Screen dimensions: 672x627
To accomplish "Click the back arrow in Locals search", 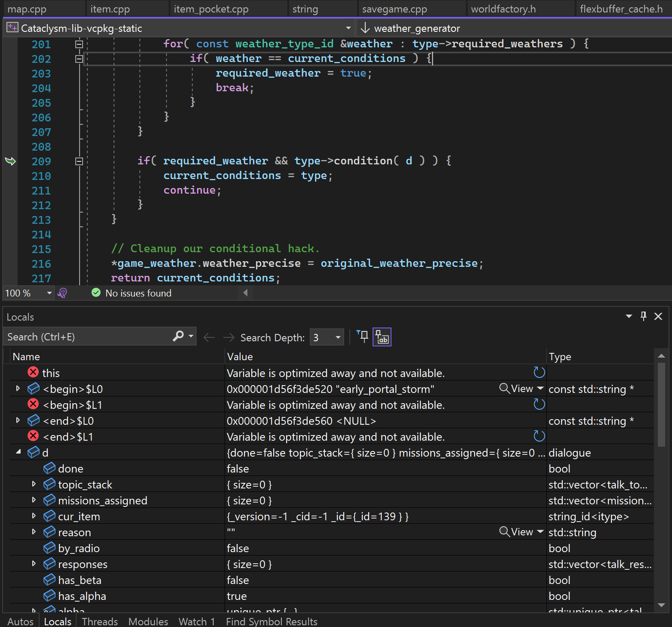I will 209,337.
